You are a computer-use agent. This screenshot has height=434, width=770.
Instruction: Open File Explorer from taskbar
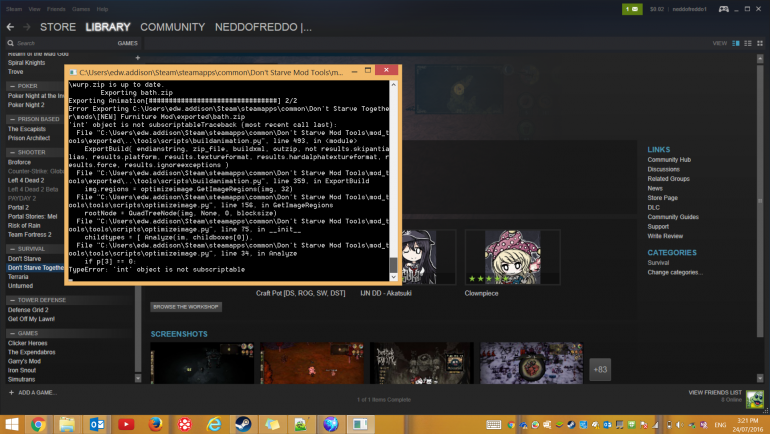[x=67, y=424]
